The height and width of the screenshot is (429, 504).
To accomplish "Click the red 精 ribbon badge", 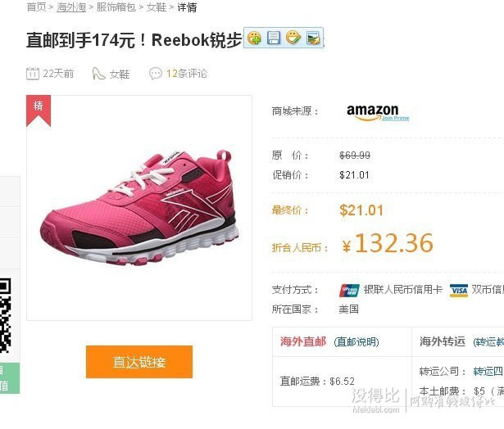I will (x=39, y=111).
